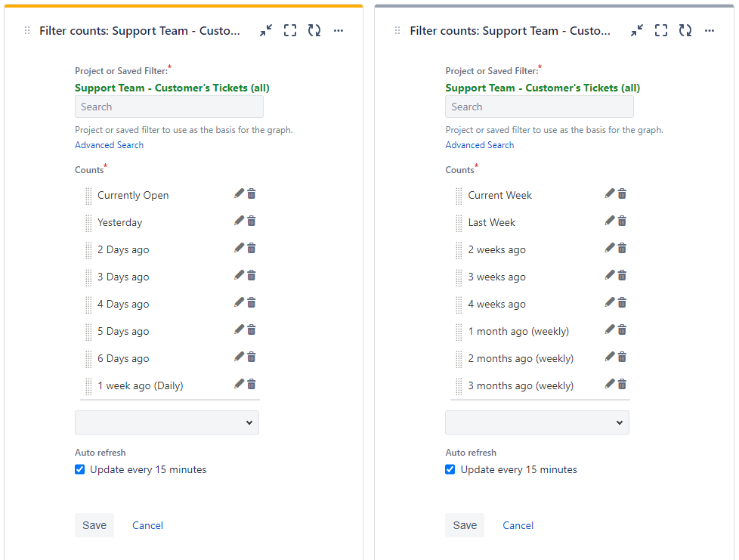739x560 pixels.
Task: Delete the Current Week count
Action: [622, 193]
